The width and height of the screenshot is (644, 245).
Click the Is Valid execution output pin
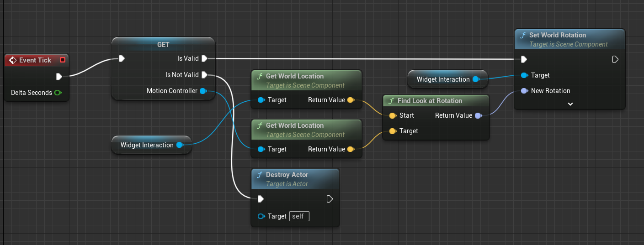[x=204, y=58]
